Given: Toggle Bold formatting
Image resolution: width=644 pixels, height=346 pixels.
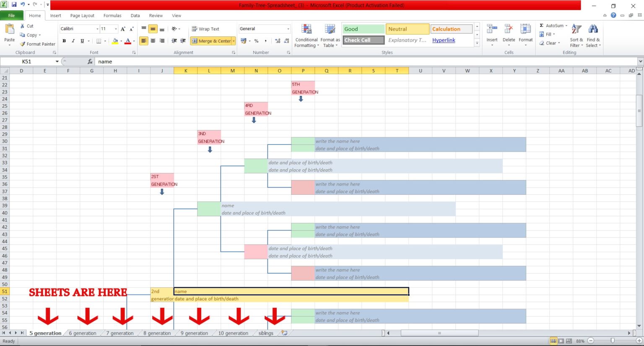Looking at the screenshot, I should (x=64, y=41).
